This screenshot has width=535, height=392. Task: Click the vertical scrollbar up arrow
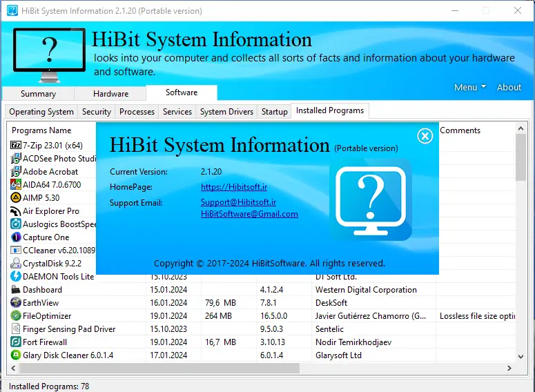tap(521, 128)
